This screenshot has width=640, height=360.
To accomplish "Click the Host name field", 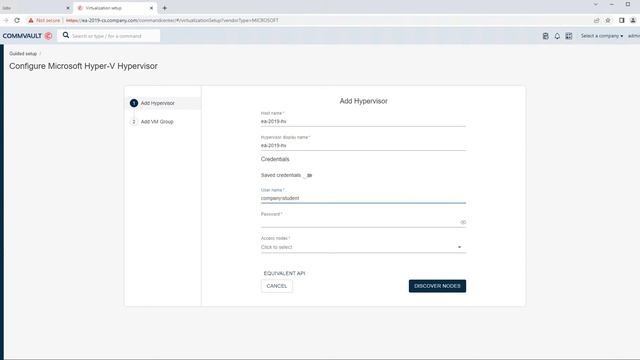I will click(x=363, y=121).
